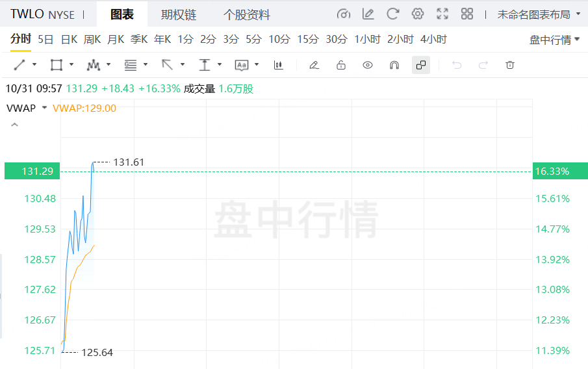Open the multi-chart grid layout icon
Viewport: 588px width, 369px height.
coord(467,14)
